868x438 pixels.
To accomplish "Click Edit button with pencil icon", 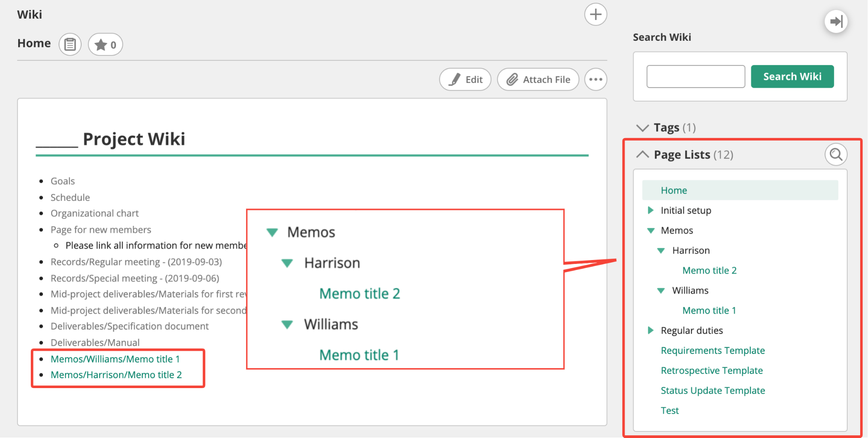I will pos(465,79).
